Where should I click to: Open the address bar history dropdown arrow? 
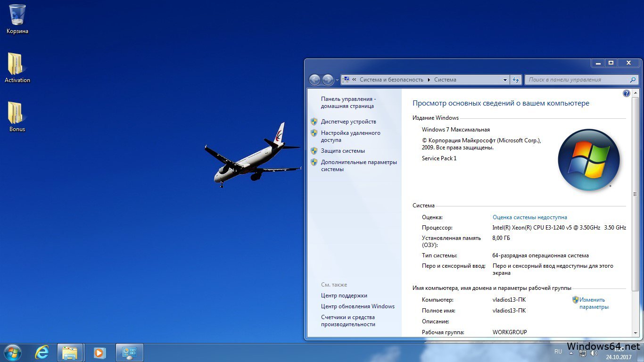point(505,80)
